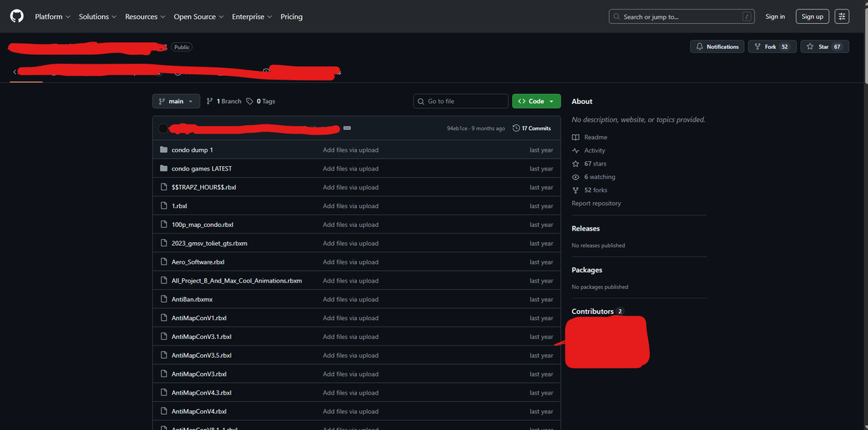Open the condo dump 1 folder
This screenshot has height=430, width=868.
(x=192, y=150)
